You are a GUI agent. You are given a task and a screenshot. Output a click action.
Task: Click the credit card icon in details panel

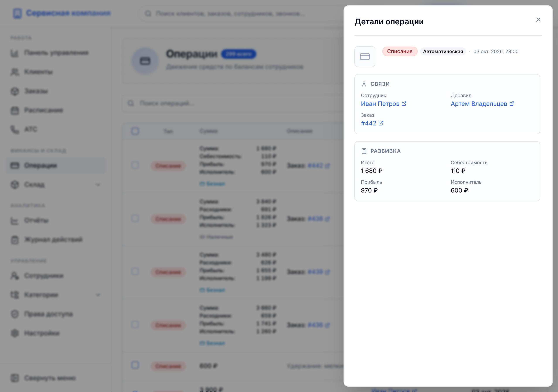[364, 57]
